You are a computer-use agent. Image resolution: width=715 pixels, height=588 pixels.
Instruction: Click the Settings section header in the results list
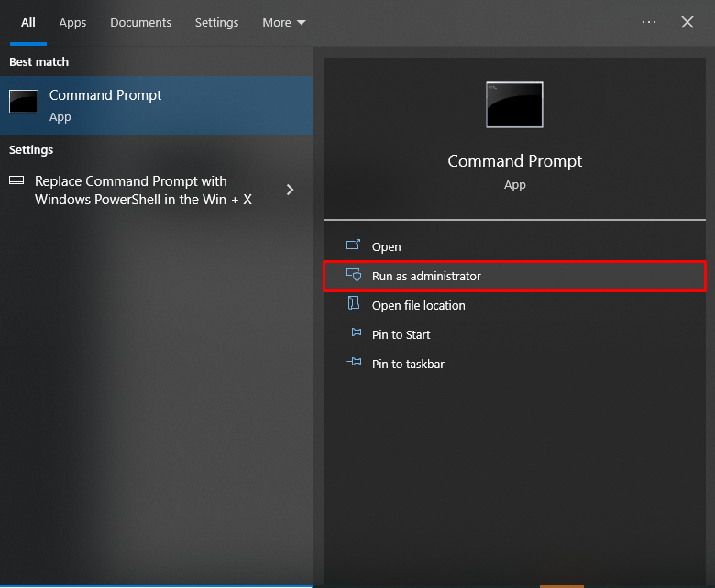tap(31, 149)
